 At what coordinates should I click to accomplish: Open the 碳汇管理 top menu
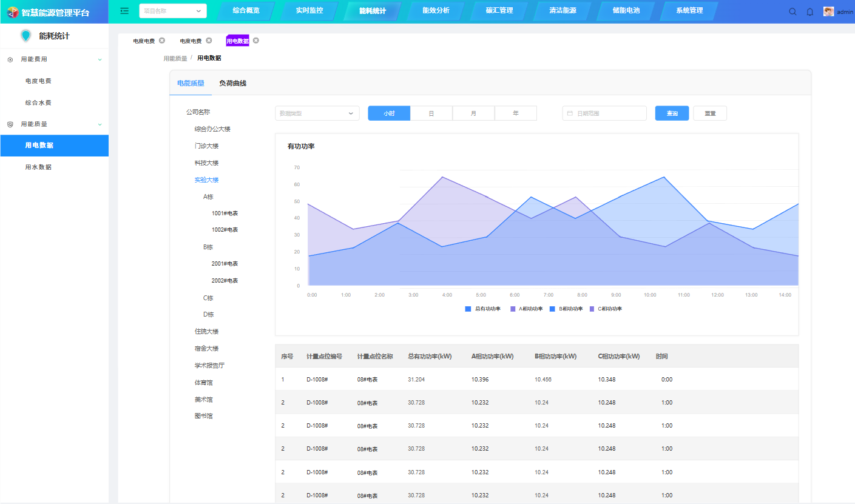(x=499, y=11)
